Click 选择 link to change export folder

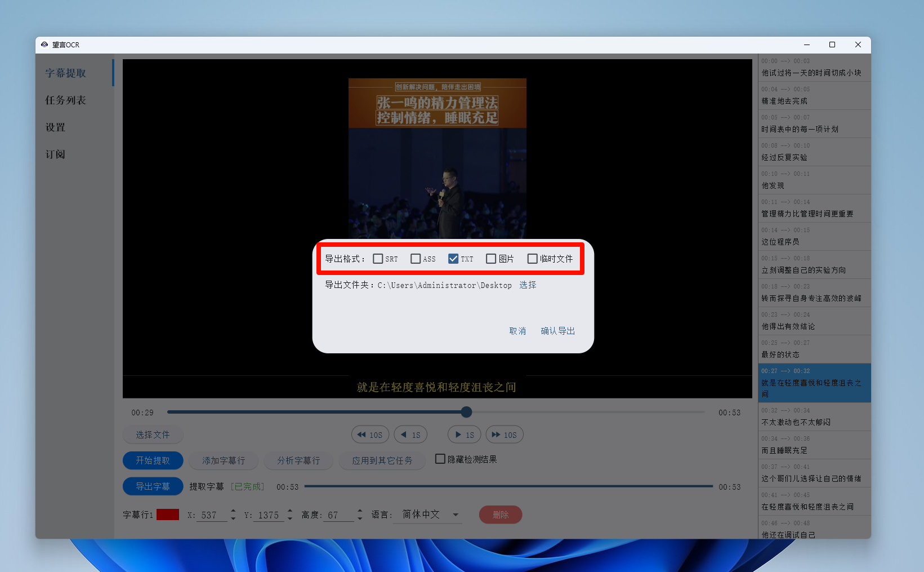(528, 285)
